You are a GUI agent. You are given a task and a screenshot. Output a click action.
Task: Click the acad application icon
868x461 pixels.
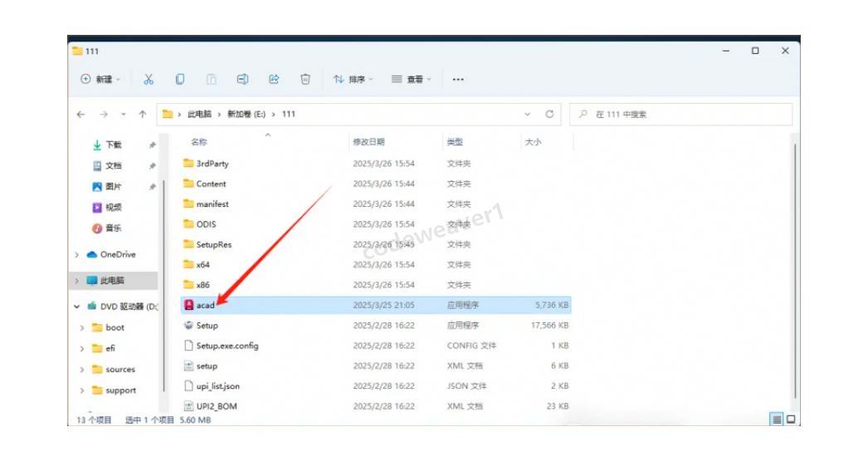(x=188, y=306)
